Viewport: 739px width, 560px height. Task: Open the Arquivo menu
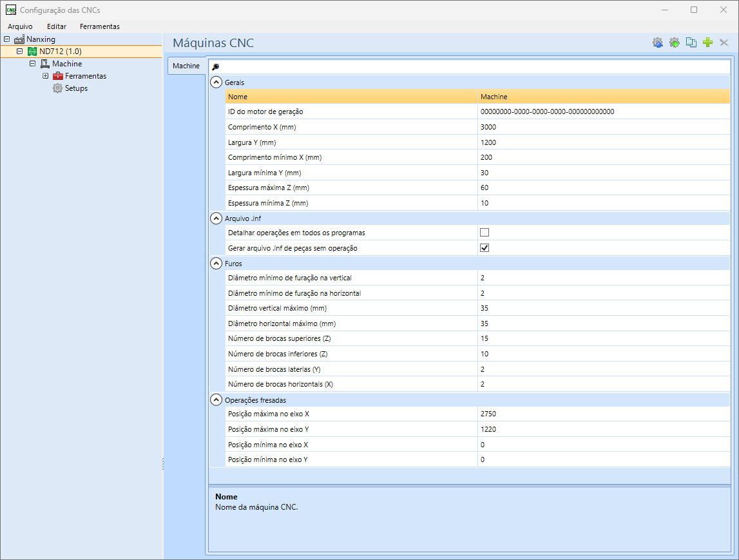pyautogui.click(x=20, y=26)
